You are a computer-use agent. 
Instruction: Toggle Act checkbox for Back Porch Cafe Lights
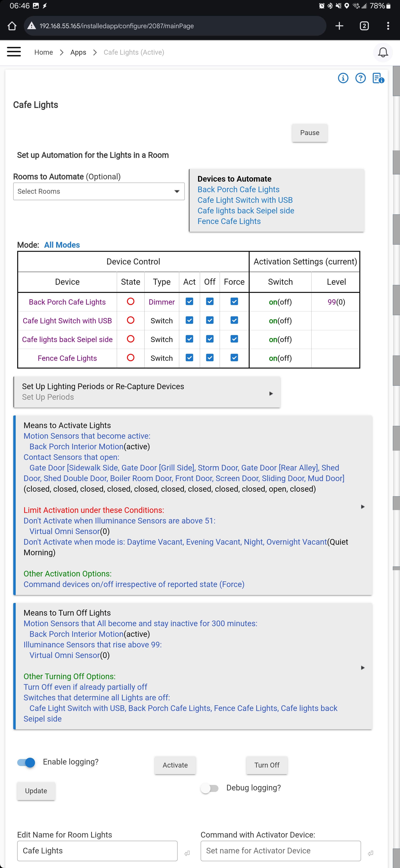(189, 302)
